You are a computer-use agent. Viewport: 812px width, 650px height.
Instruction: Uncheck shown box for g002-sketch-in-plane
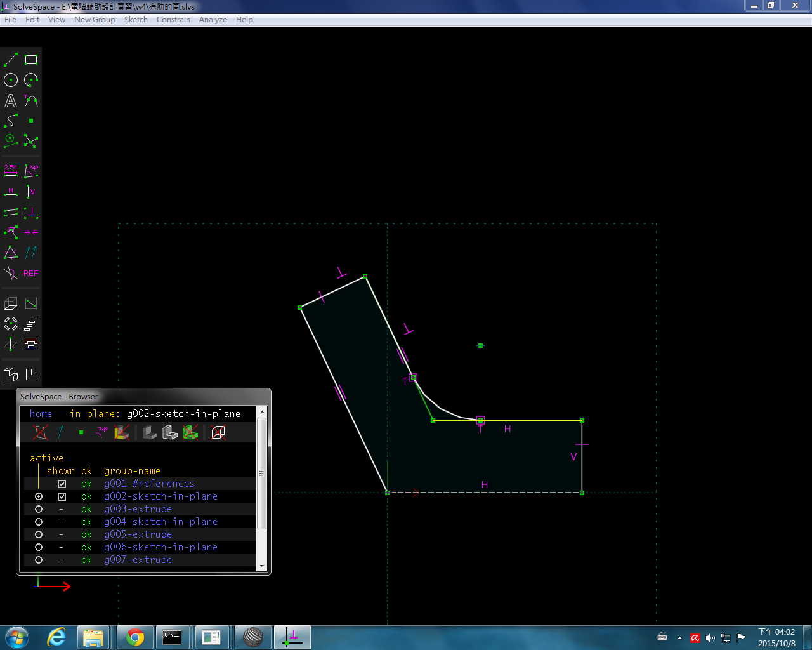tap(62, 496)
